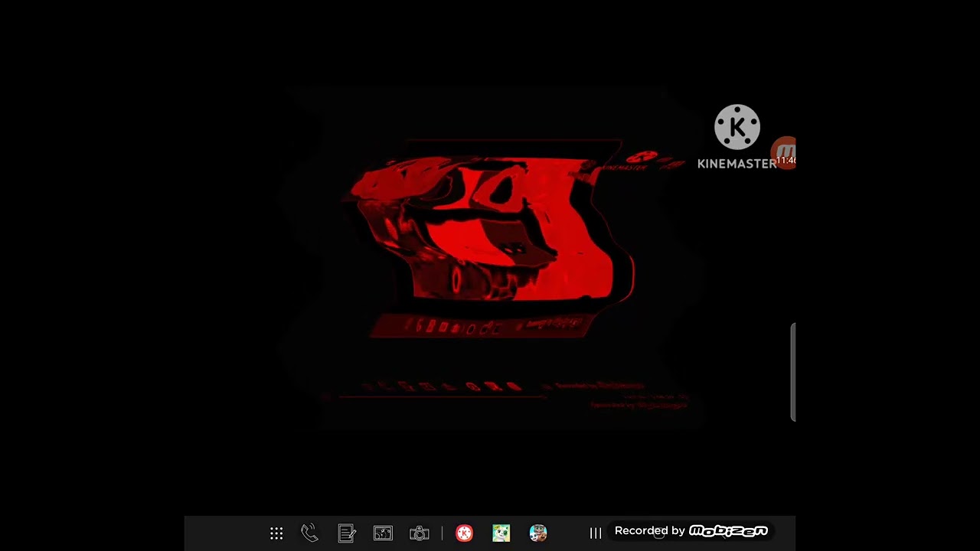This screenshot has width=980, height=551.
Task: Open the apps grid drawer
Action: 276,533
